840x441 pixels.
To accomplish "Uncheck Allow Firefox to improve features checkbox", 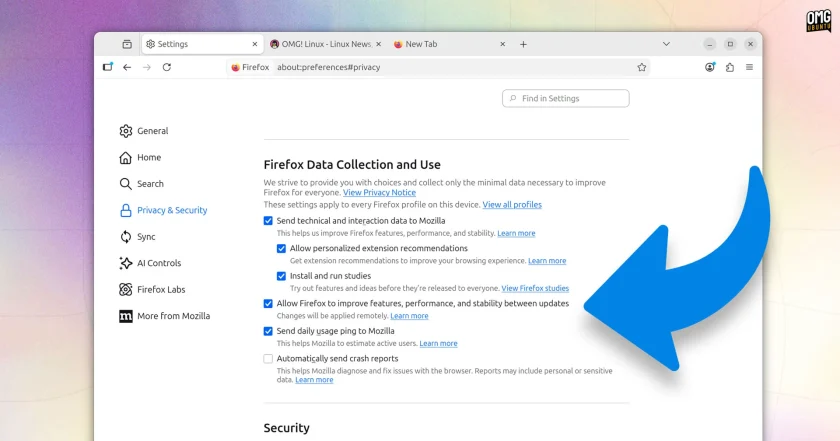I will pos(268,304).
